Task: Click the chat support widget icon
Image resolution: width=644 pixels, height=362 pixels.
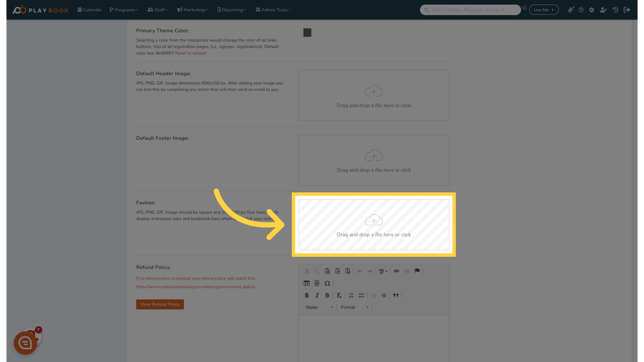Action: (25, 342)
